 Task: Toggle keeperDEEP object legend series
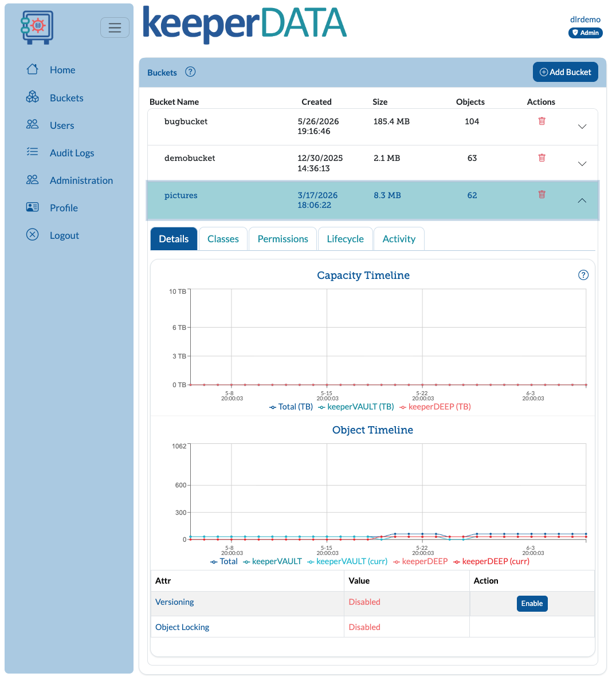point(421,561)
